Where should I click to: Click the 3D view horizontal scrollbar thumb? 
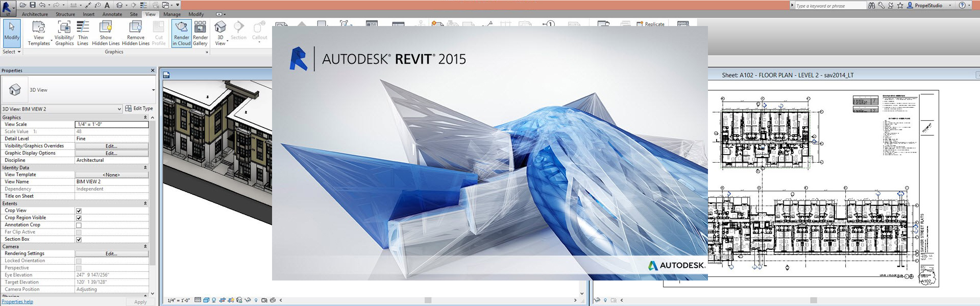click(x=428, y=300)
